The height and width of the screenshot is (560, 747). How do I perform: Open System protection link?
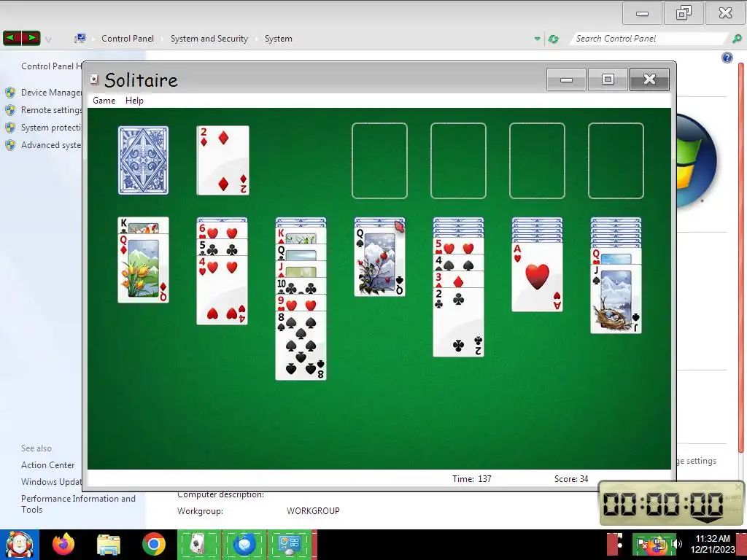tap(51, 128)
